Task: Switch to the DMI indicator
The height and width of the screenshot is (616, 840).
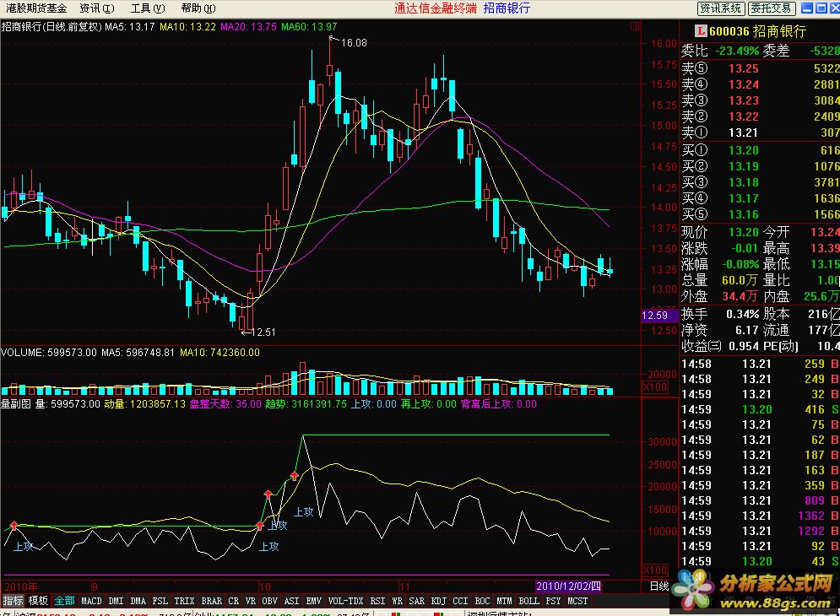Action: (116, 601)
